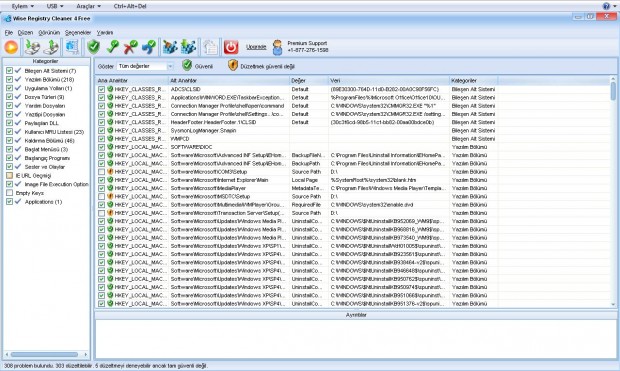620x371 pixels.
Task: Sort by the 'Ana Anahtar' column header
Action: pos(132,80)
